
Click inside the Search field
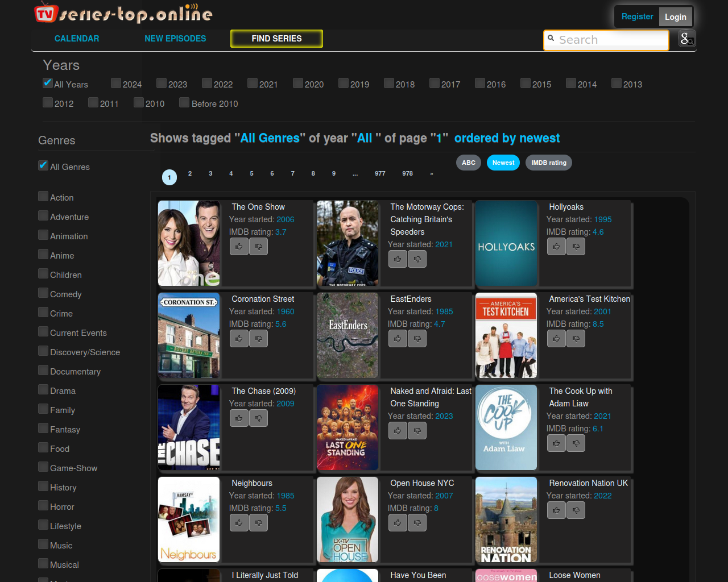click(606, 40)
